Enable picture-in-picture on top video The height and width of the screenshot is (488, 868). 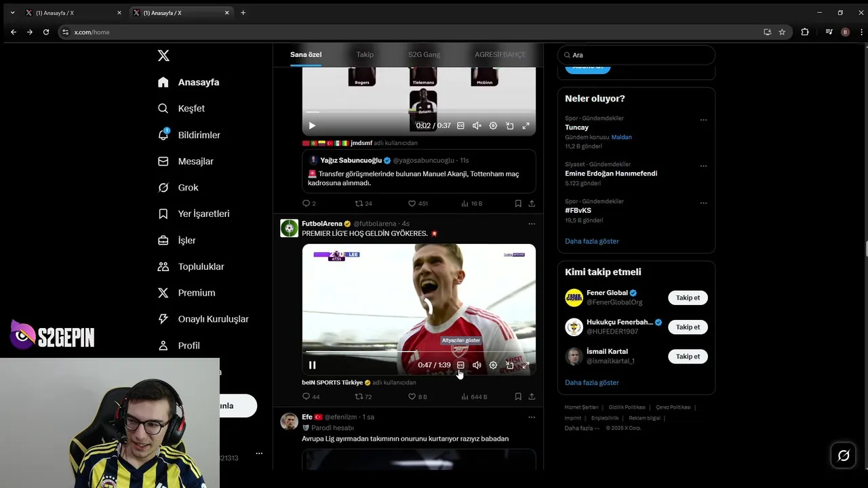[509, 125]
